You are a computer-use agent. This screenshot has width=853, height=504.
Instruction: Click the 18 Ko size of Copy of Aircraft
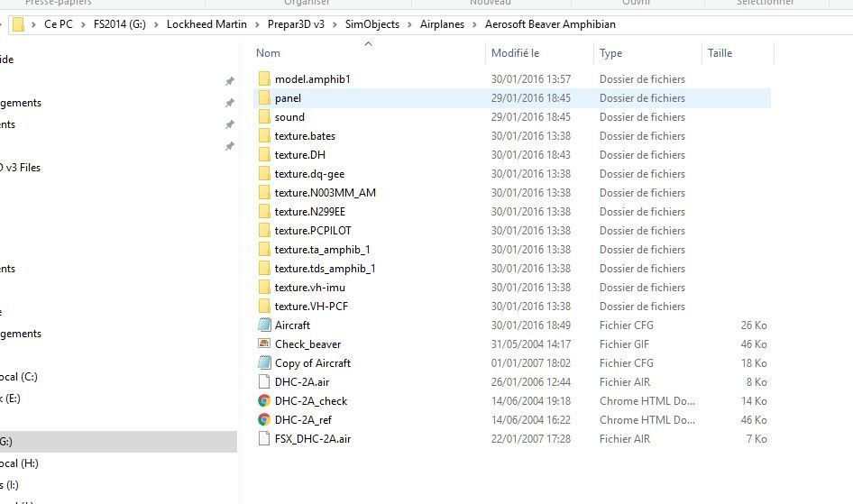(754, 362)
